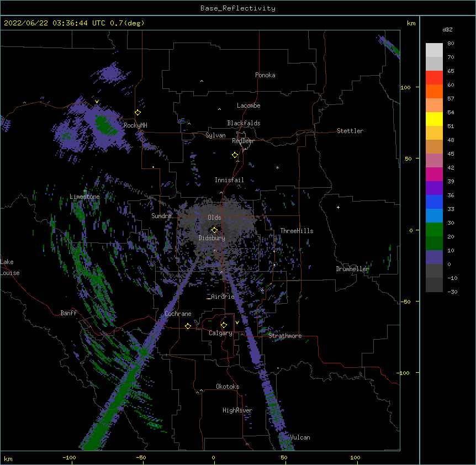Screen dimensions: 476x465
Task: Click the Stettler town label
Action: click(350, 131)
